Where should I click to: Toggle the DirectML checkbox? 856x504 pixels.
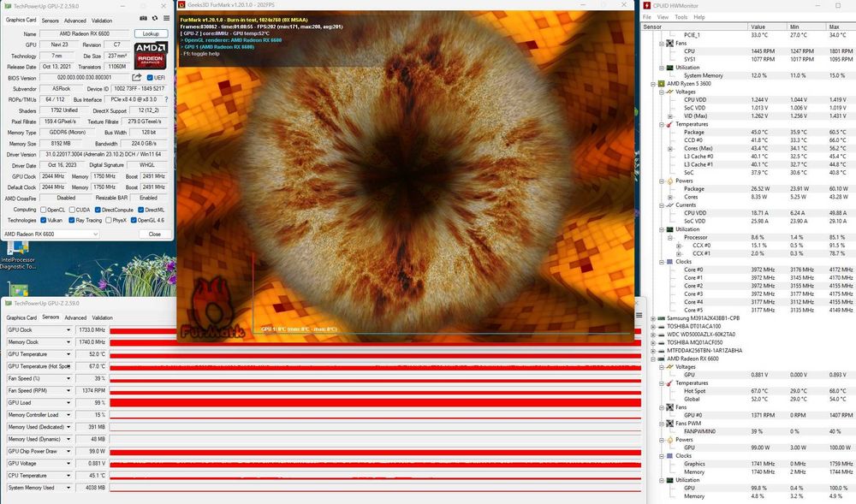[140, 210]
